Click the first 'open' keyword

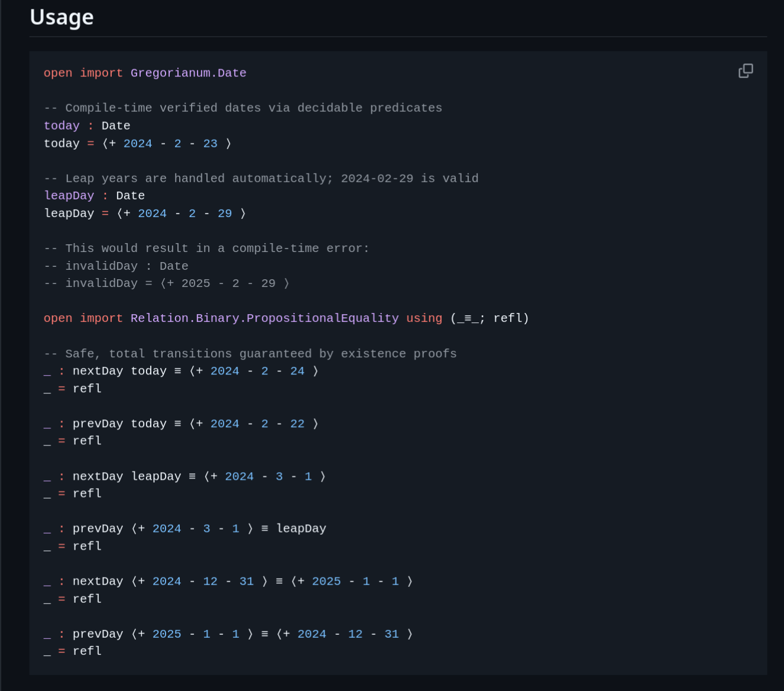click(x=58, y=73)
